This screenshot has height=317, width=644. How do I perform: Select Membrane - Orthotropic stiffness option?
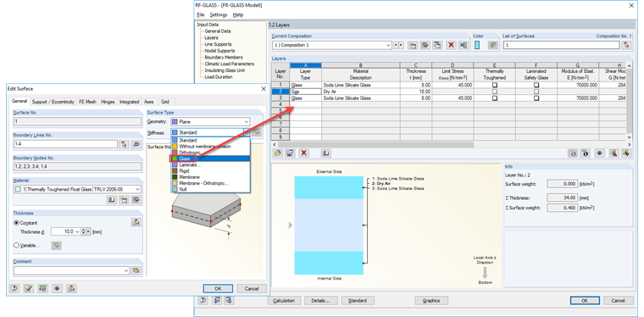210,183
